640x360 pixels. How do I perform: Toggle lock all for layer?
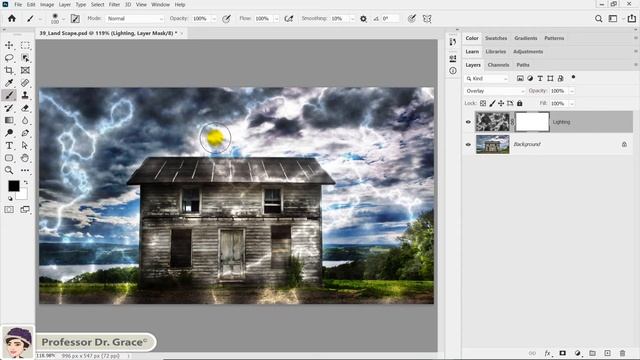[x=520, y=104]
